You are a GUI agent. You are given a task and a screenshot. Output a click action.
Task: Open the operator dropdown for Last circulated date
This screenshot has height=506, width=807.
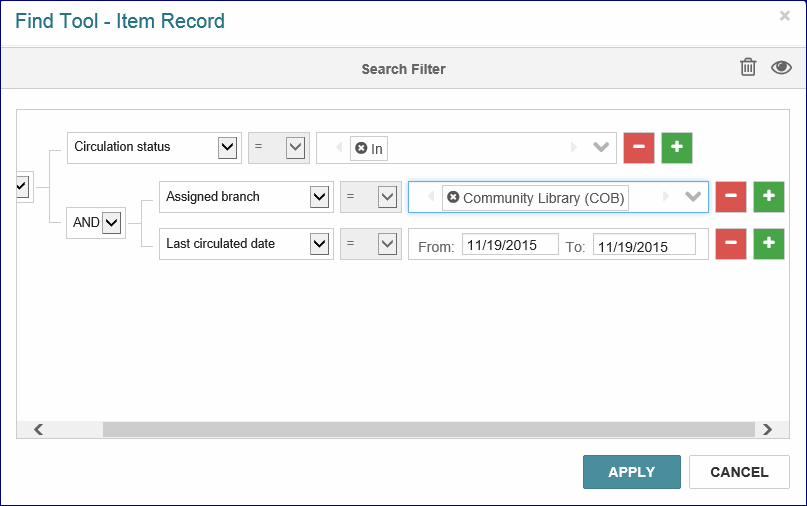click(387, 244)
